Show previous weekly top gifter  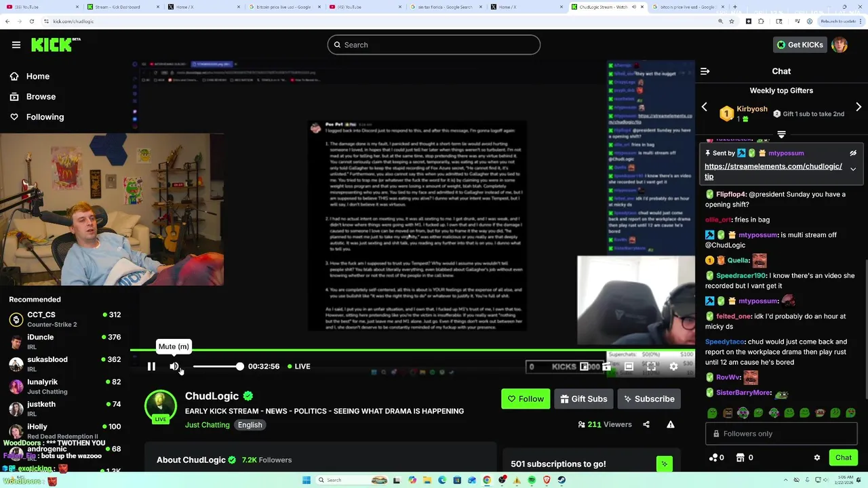coord(704,107)
